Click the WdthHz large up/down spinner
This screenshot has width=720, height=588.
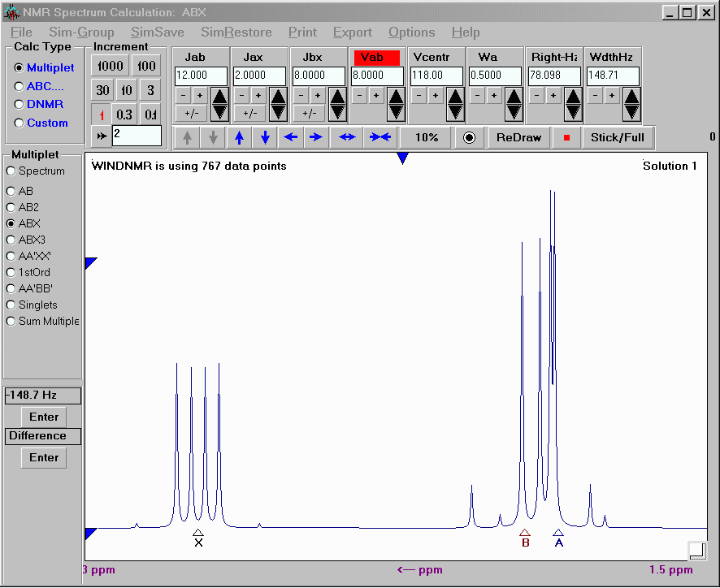631,104
